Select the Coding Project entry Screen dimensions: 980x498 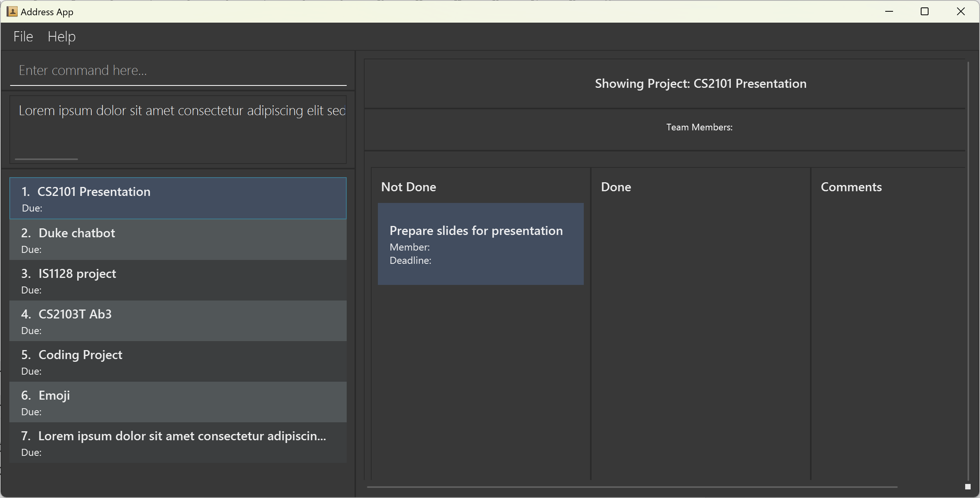click(178, 361)
